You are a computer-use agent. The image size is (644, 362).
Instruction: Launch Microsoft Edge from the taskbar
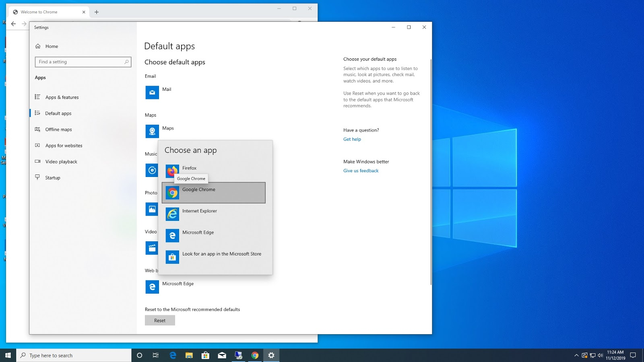coord(173,355)
